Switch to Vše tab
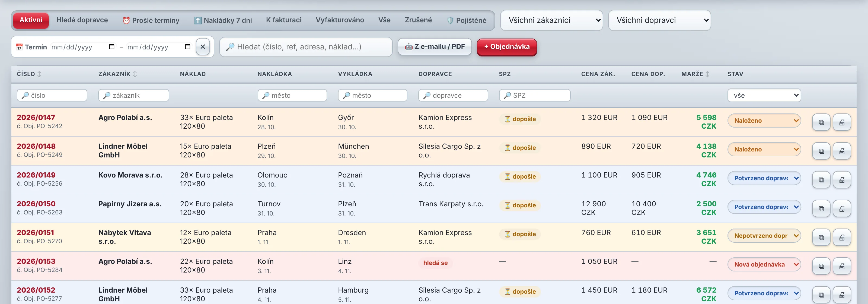868x304 pixels. tap(384, 20)
